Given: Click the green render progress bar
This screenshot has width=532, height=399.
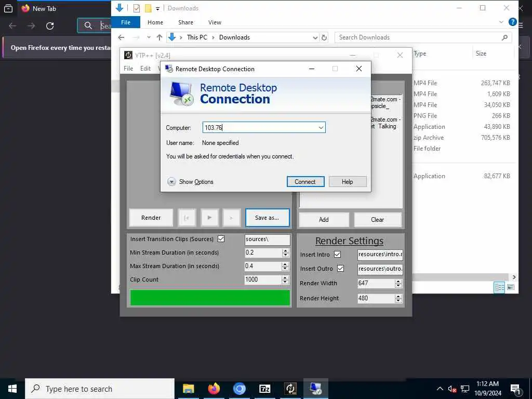Looking at the screenshot, I should pos(210,298).
